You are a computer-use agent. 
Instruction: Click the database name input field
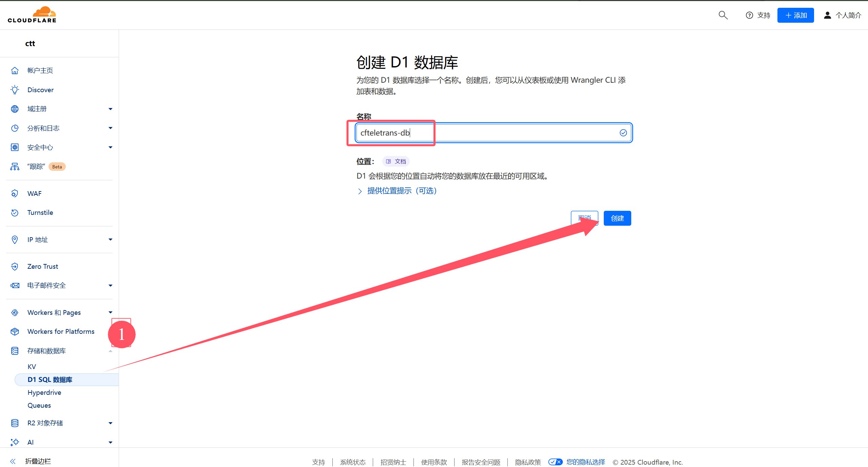(x=494, y=133)
